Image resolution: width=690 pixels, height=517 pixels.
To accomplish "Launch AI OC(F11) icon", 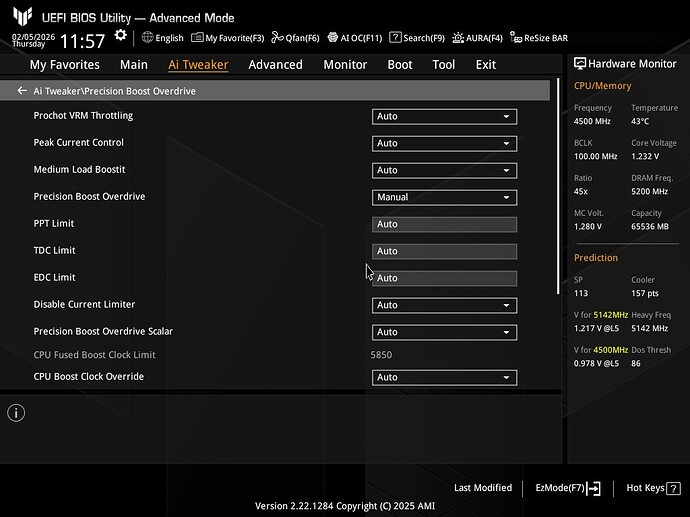I will pyautogui.click(x=333, y=37).
